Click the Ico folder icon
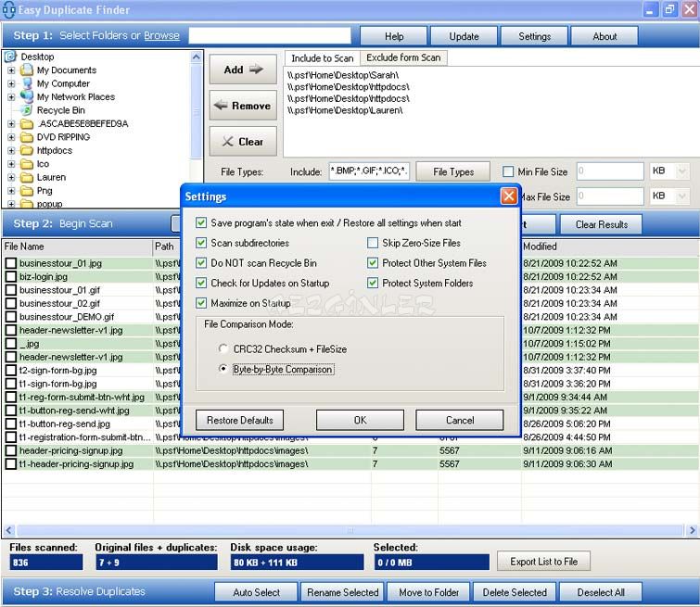This screenshot has height=607, width=700. (27, 163)
